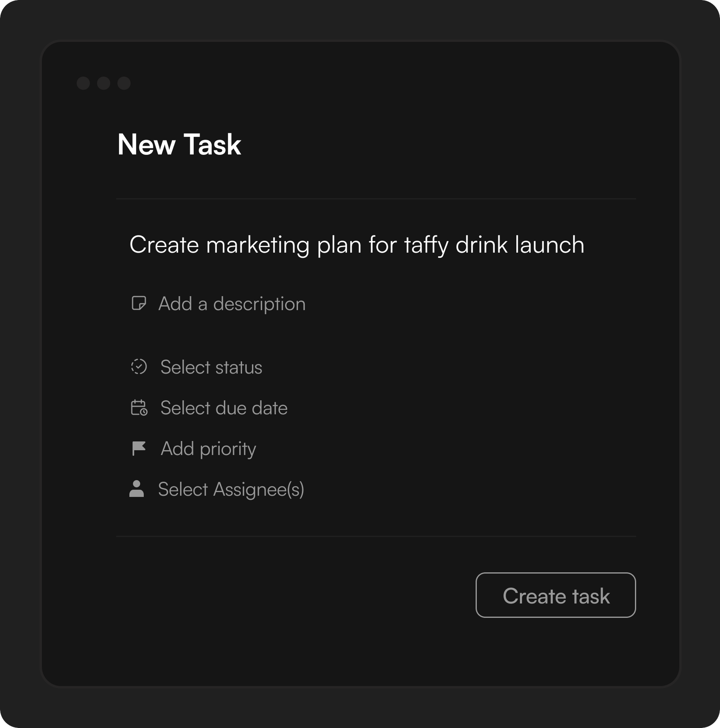The height and width of the screenshot is (728, 720).
Task: Click the status check-circle icon
Action: pyautogui.click(x=138, y=367)
